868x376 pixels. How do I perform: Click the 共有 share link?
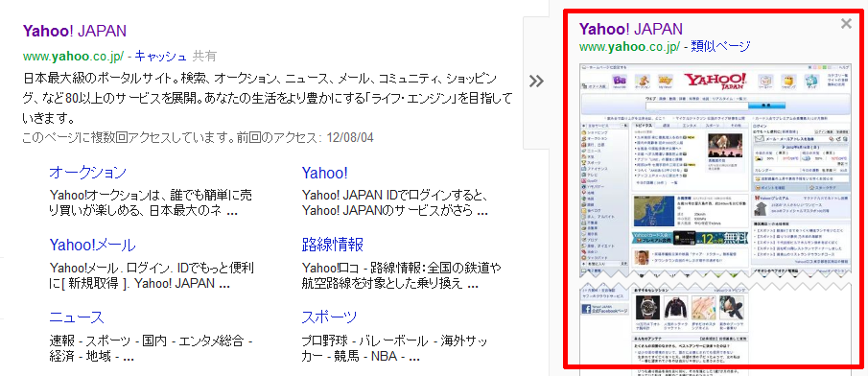[x=204, y=56]
